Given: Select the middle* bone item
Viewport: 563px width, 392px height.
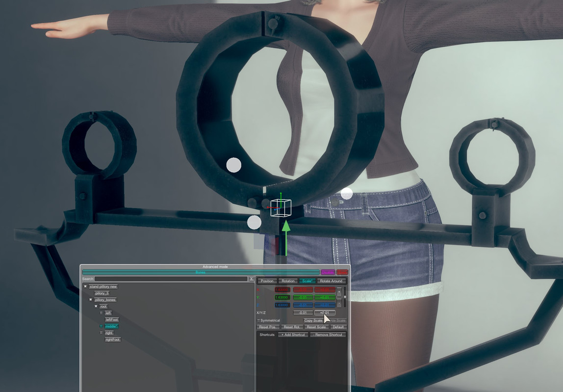Looking at the screenshot, I should pos(111,326).
